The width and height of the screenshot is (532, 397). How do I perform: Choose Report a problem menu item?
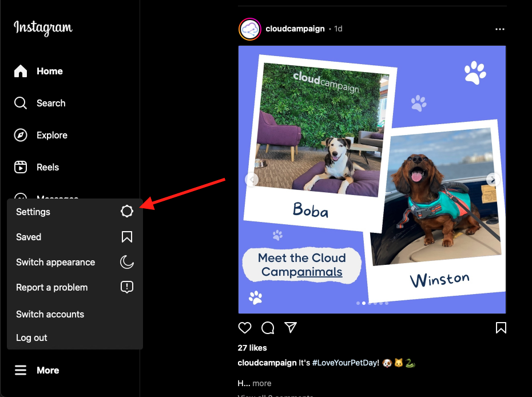point(74,287)
